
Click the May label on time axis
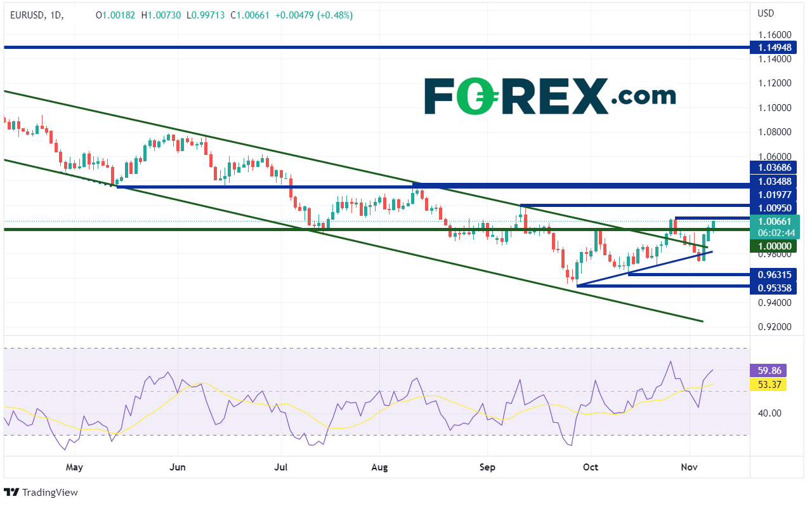click(74, 467)
